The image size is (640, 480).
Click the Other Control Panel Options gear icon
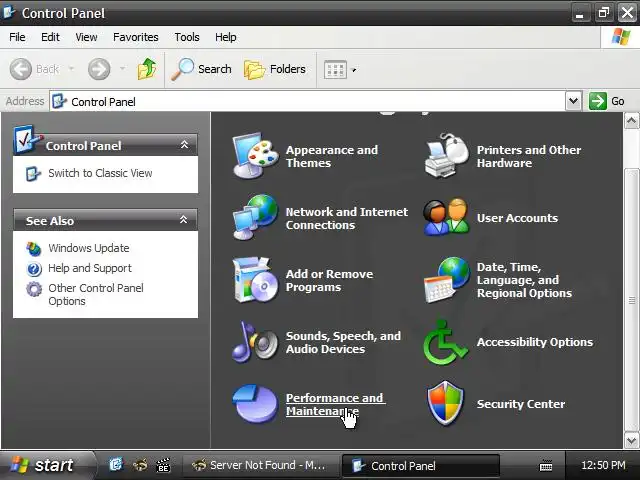34,289
